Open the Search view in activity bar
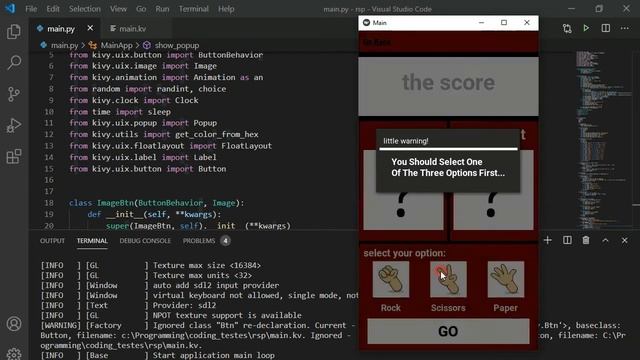Viewport: 640px width, 360px height. click(14, 63)
